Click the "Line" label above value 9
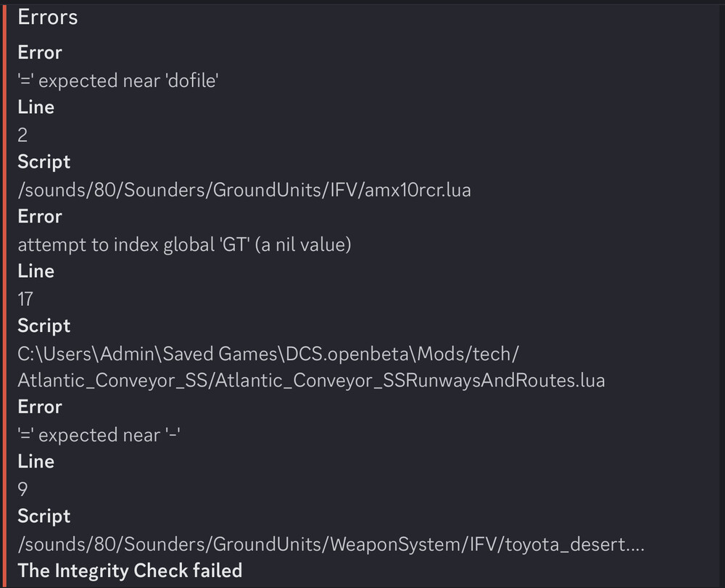Image resolution: width=725 pixels, height=588 pixels. (x=36, y=462)
